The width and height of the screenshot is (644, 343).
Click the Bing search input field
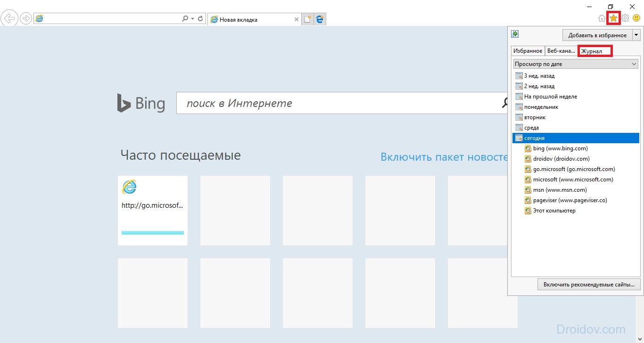pyautogui.click(x=337, y=103)
